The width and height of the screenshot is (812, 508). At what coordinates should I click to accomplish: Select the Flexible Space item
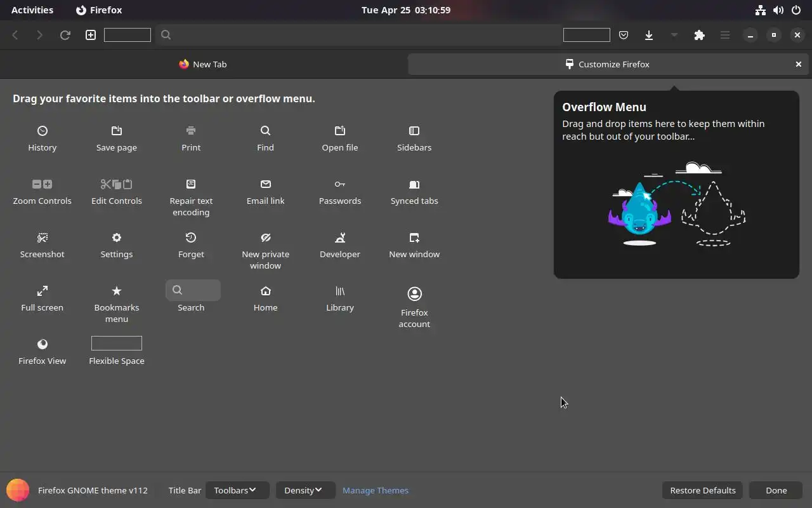(117, 351)
